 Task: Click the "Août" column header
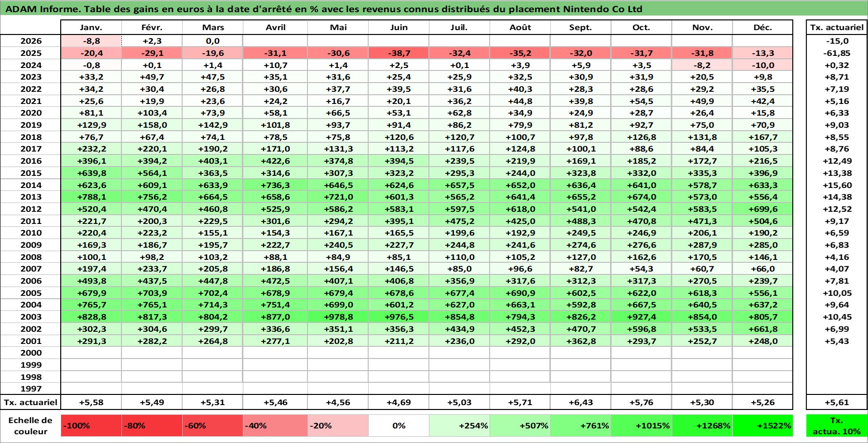tap(520, 28)
